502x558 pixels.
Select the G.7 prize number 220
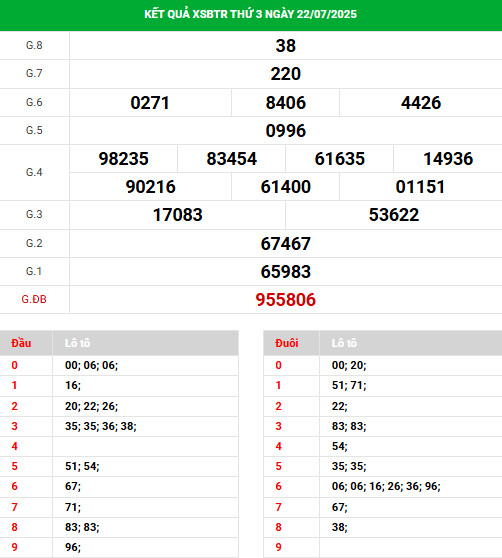click(286, 74)
